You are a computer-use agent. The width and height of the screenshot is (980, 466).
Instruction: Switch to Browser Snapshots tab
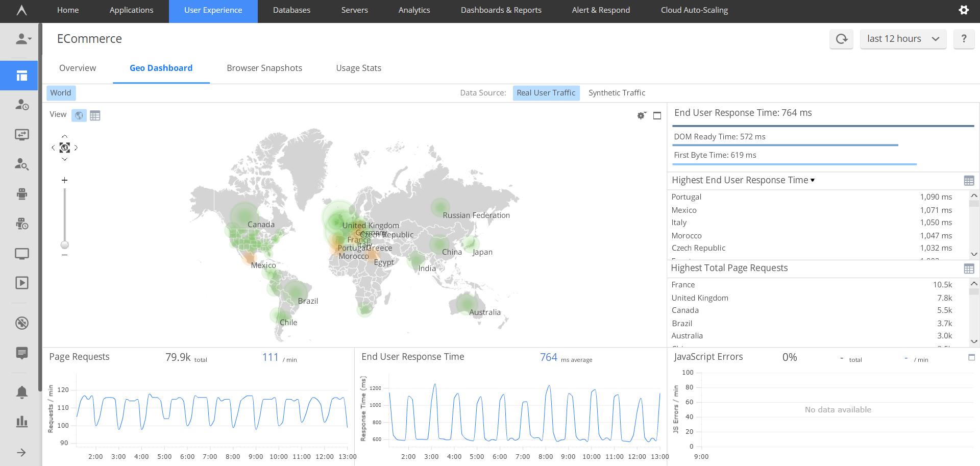[264, 68]
